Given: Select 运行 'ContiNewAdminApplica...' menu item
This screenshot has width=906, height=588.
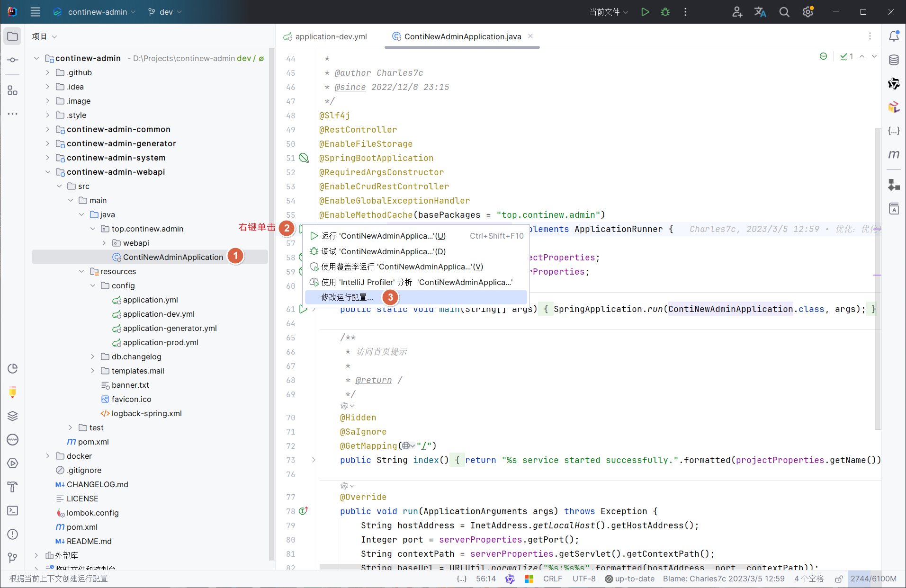Looking at the screenshot, I should (x=416, y=236).
